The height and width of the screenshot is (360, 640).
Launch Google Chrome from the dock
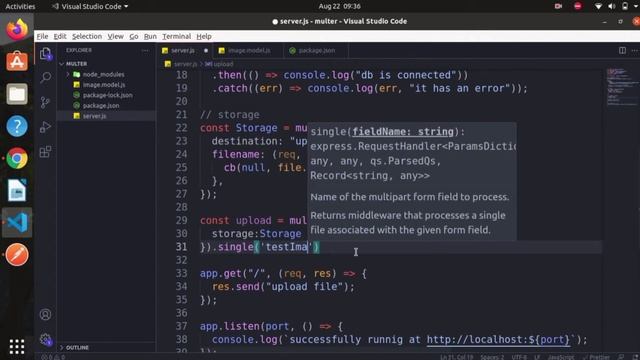tap(17, 158)
